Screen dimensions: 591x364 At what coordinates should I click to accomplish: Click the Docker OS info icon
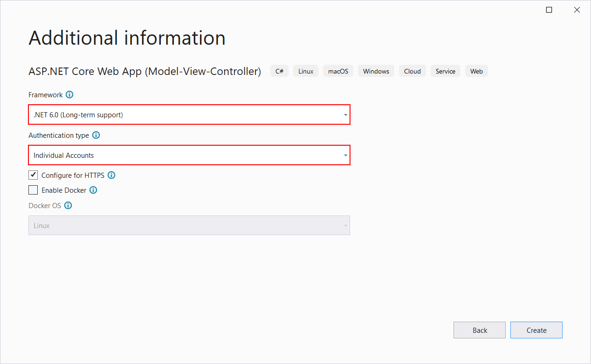68,205
